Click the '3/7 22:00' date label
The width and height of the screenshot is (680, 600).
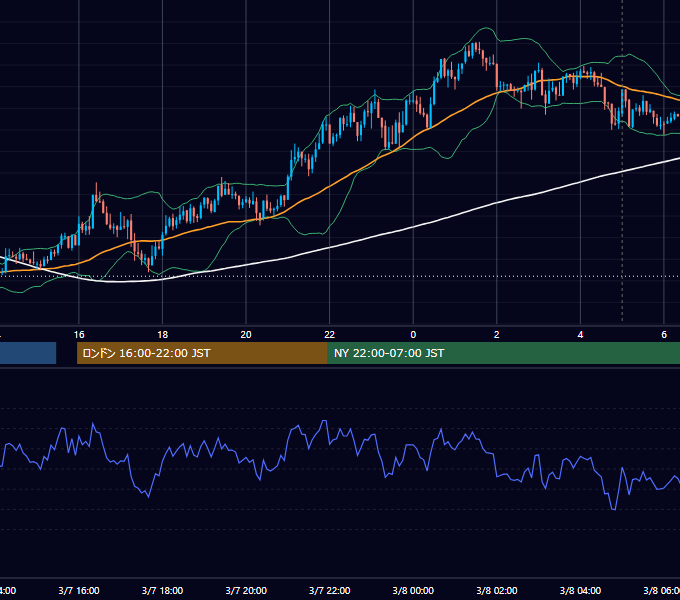pos(330,590)
